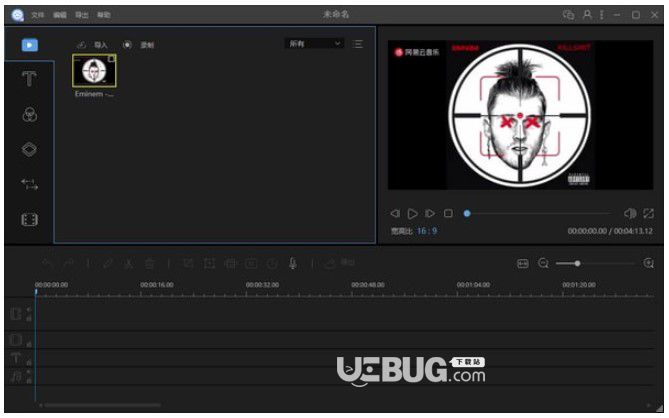Click the 录制 Record button

click(x=139, y=45)
